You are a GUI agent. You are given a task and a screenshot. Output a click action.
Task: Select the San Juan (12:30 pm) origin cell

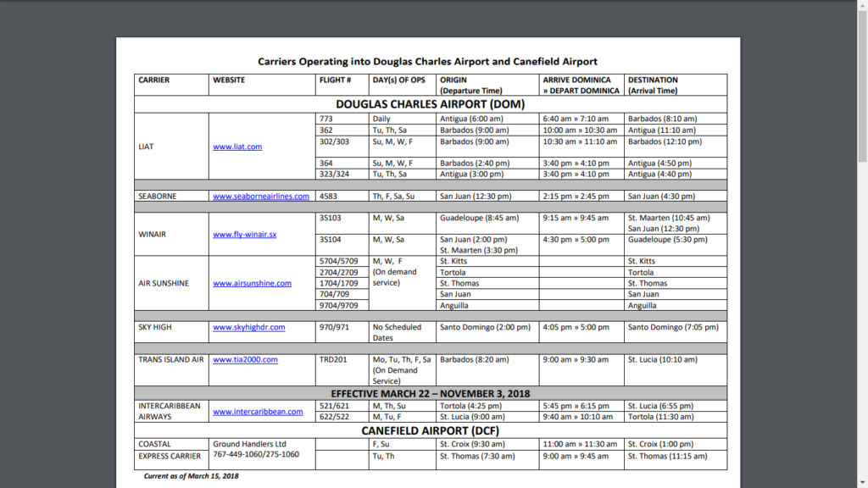tap(487, 197)
